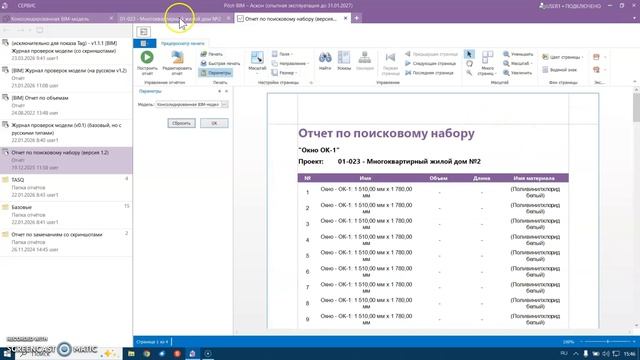Open the TASQ reports folder
The image size is (640, 360).
tap(66, 187)
